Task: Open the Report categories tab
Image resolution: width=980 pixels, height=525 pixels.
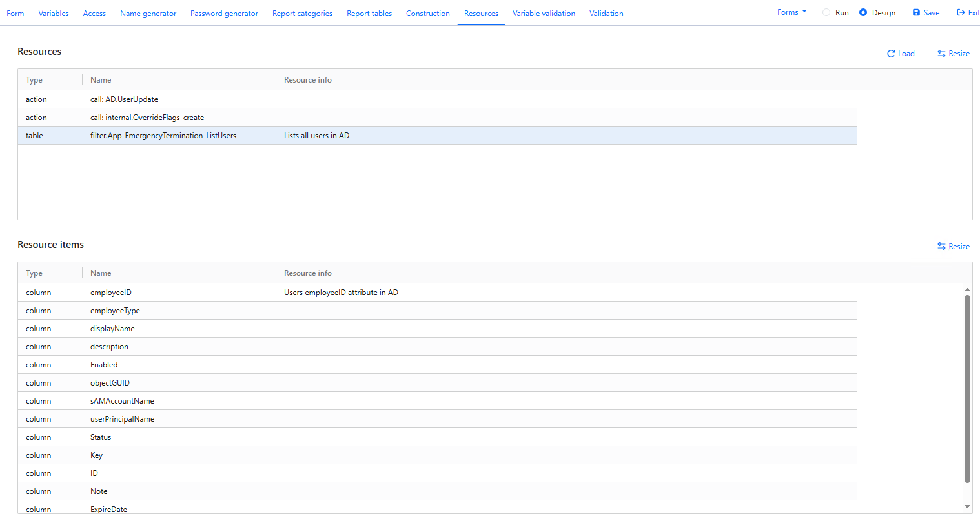Action: point(302,14)
